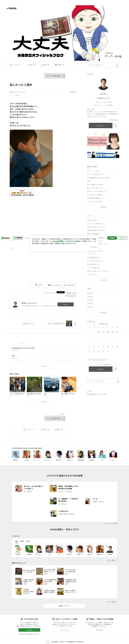Image resolution: width=129 pixels, height=644 pixels.
Task: Open theme 今日の大丈夫ショット (6)
Action: coord(96,227)
